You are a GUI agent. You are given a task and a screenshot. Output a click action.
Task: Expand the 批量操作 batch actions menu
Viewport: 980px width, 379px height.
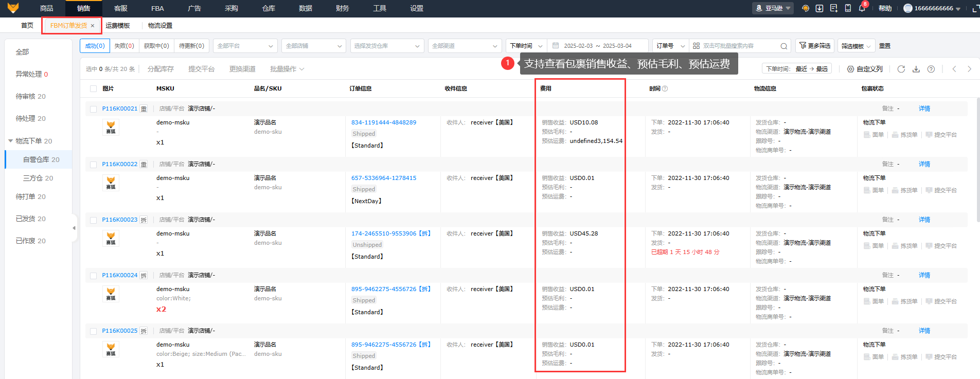click(287, 69)
